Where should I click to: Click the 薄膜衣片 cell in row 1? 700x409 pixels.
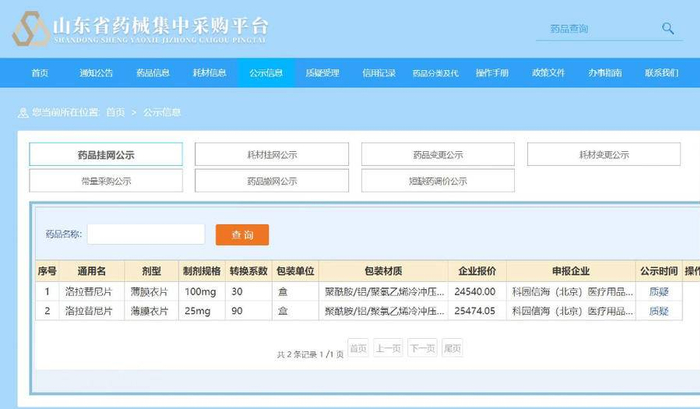pyautogui.click(x=149, y=292)
